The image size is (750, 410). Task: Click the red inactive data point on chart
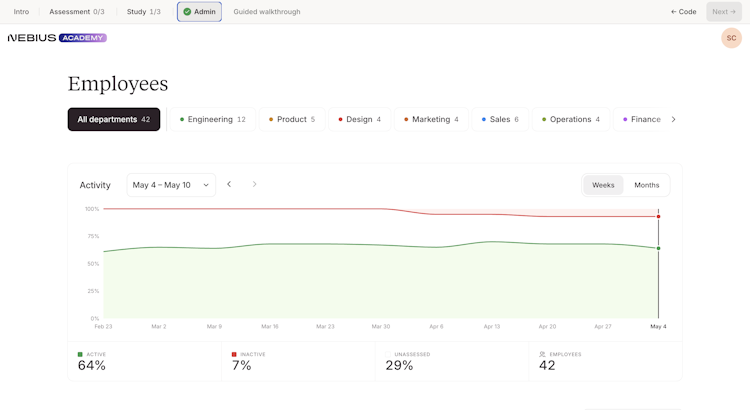pyautogui.click(x=658, y=217)
